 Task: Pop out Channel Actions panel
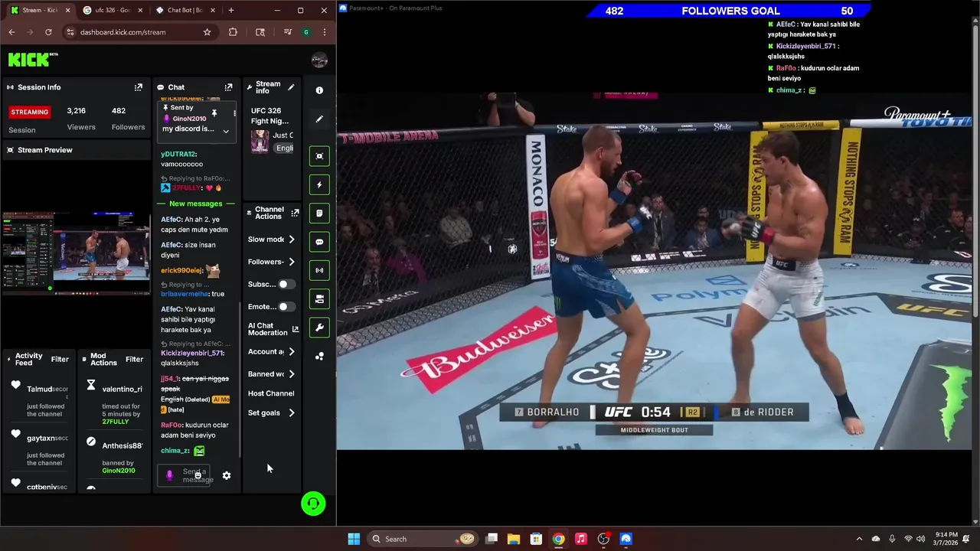tap(295, 213)
